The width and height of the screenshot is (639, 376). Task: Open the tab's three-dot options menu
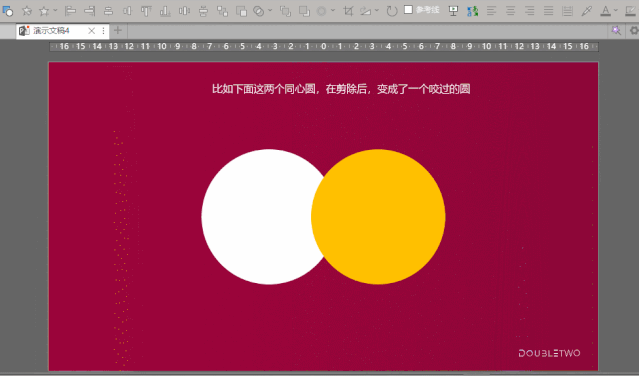(103, 31)
